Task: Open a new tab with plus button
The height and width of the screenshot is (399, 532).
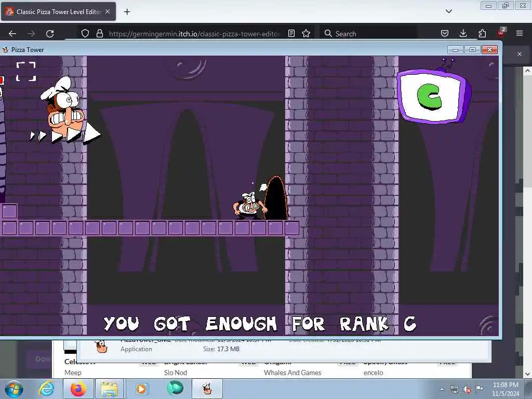Action: [127, 12]
